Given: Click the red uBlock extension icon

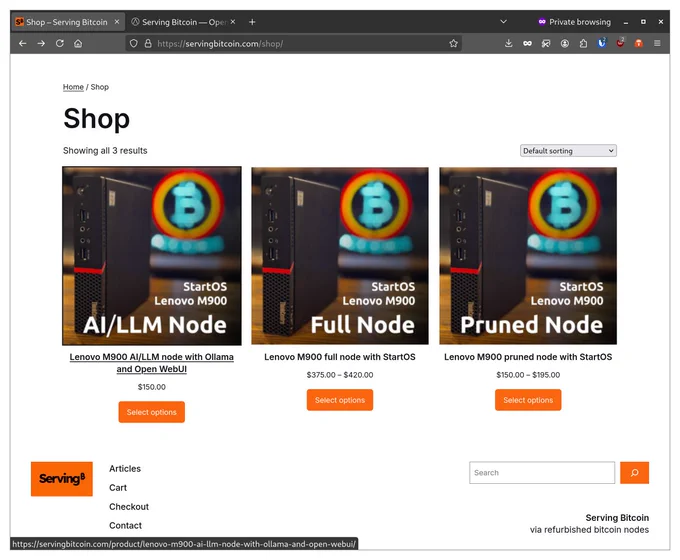Looking at the screenshot, I should pos(620,43).
